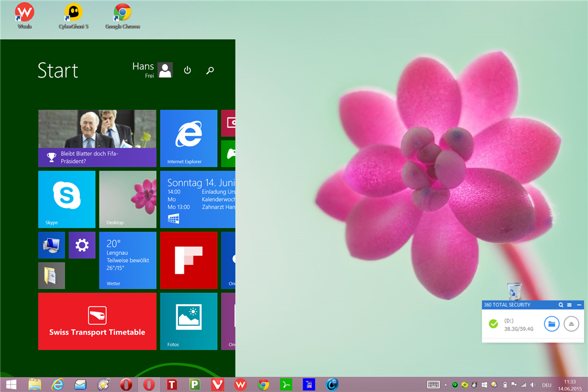Open CyberGhost 5 desktop shortcut

coord(73,16)
